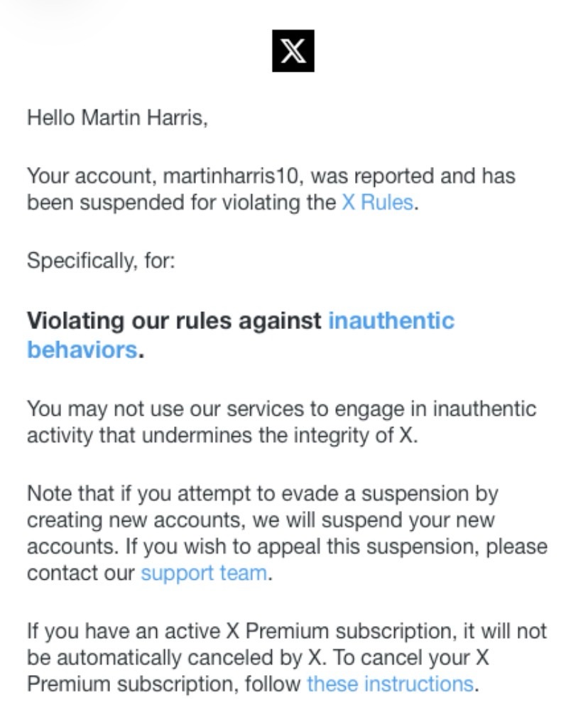Open the inauthentic behaviors rules link
This screenshot has width=588, height=712.
pyautogui.click(x=391, y=320)
